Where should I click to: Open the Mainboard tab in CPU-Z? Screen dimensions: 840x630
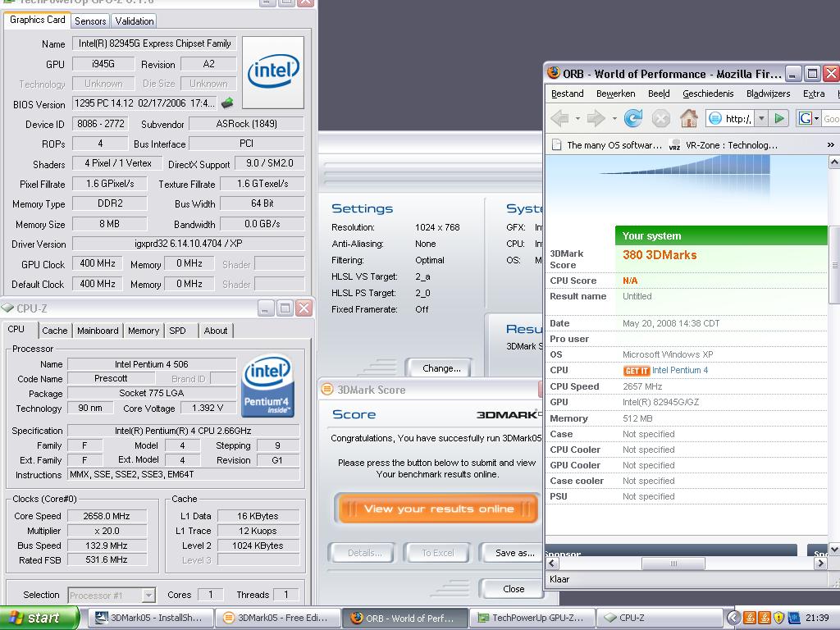[98, 331]
